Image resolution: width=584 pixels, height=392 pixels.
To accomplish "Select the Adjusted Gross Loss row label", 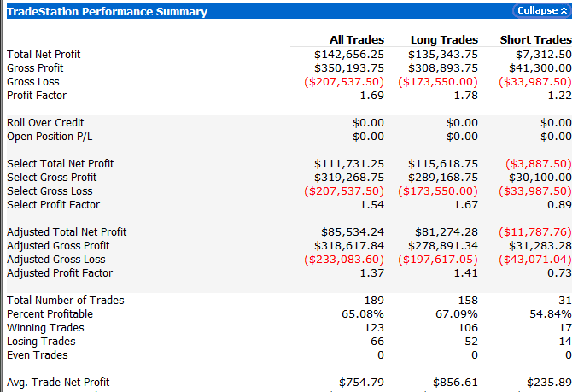I will [56, 260].
